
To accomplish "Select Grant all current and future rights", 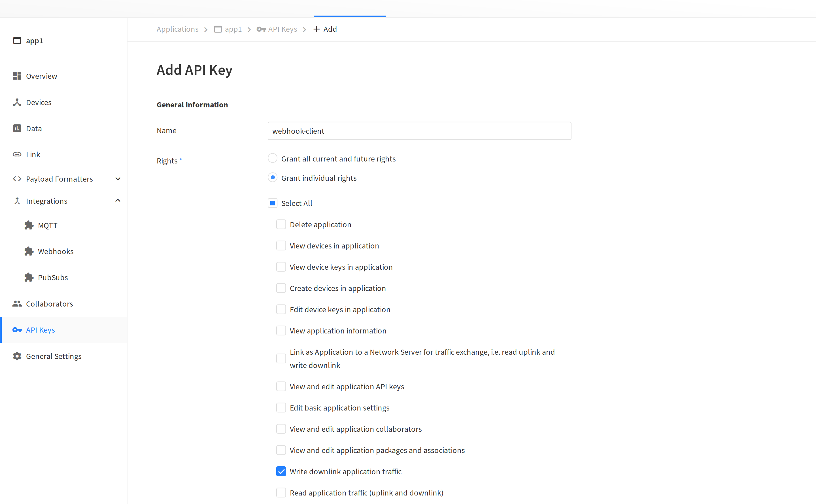I will [x=273, y=158].
